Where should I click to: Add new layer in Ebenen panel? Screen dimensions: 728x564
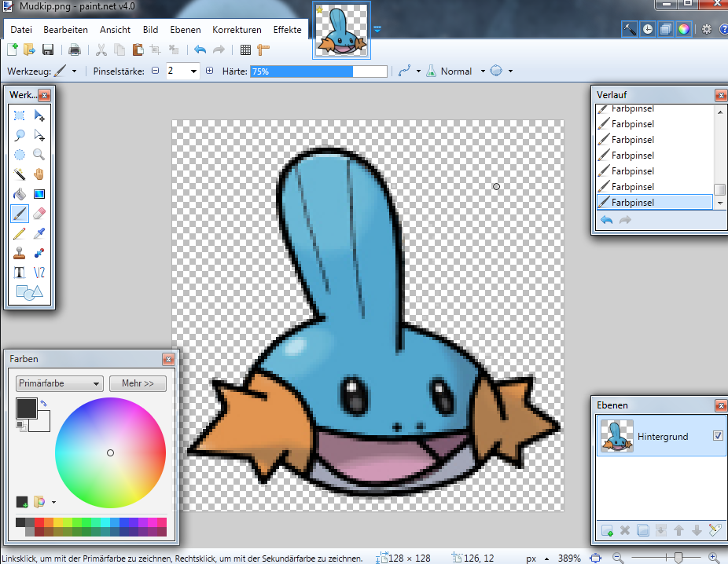(607, 529)
